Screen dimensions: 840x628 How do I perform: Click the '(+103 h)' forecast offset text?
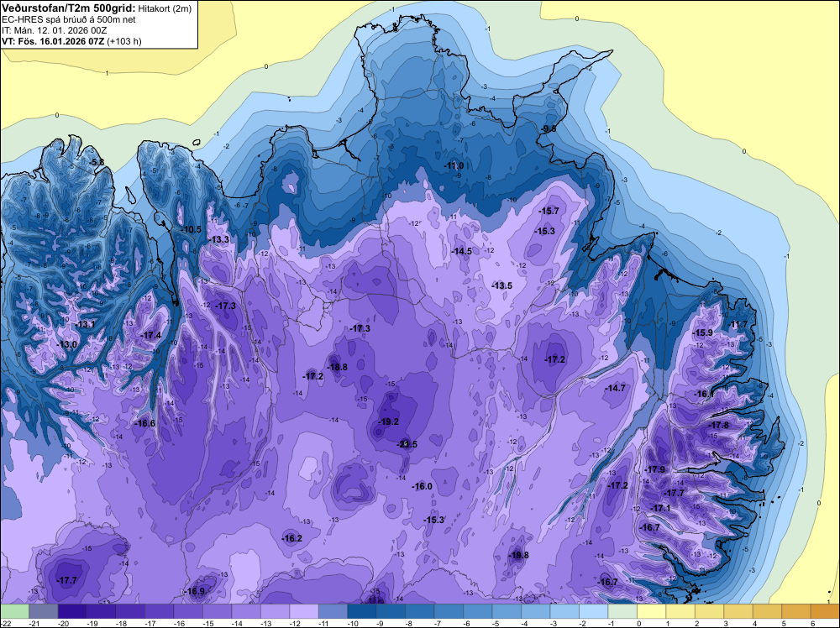tap(124, 41)
